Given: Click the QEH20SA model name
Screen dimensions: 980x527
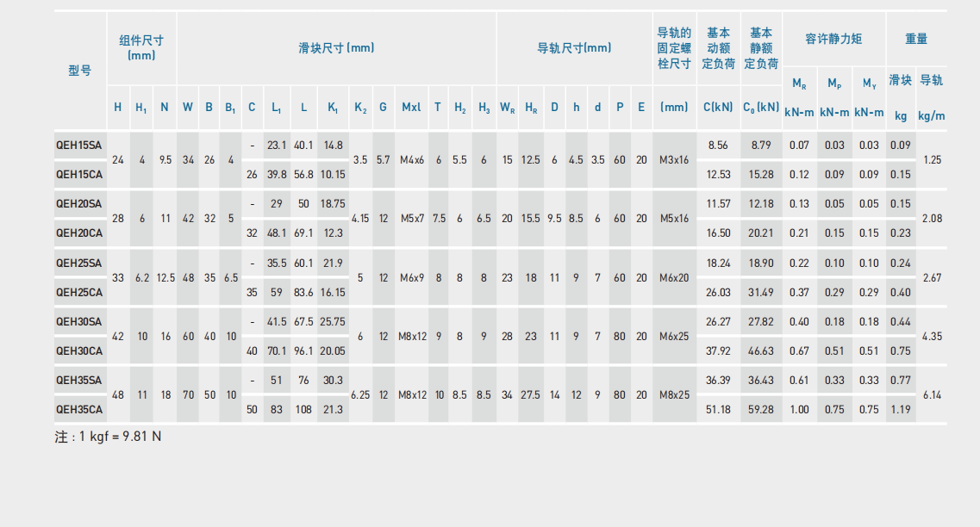Looking at the screenshot, I should (x=78, y=204).
